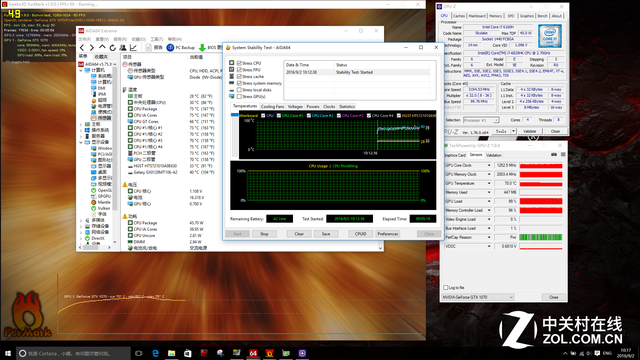Launch PC Backup from AIDA64 toolbar
Viewport: 640px width, 360px height.
(x=181, y=48)
